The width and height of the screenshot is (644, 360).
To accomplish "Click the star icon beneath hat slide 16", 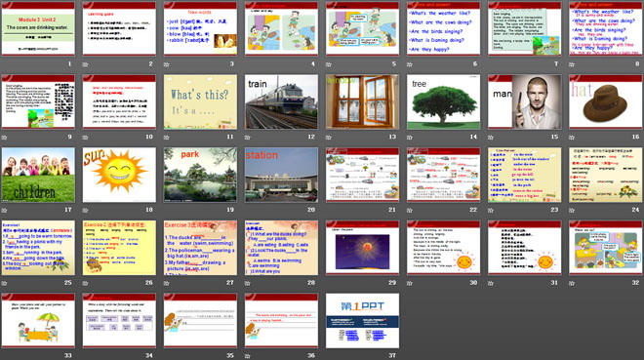I will click(x=572, y=138).
